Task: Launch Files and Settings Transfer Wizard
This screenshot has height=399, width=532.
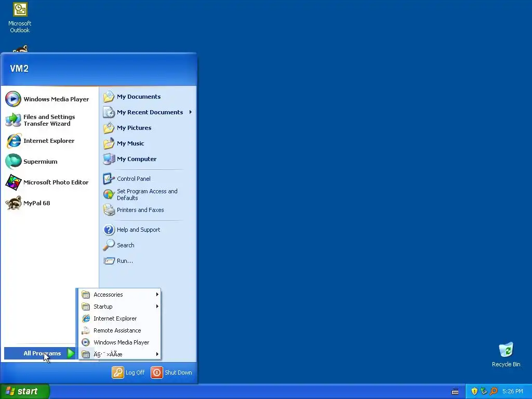Action: pos(49,120)
